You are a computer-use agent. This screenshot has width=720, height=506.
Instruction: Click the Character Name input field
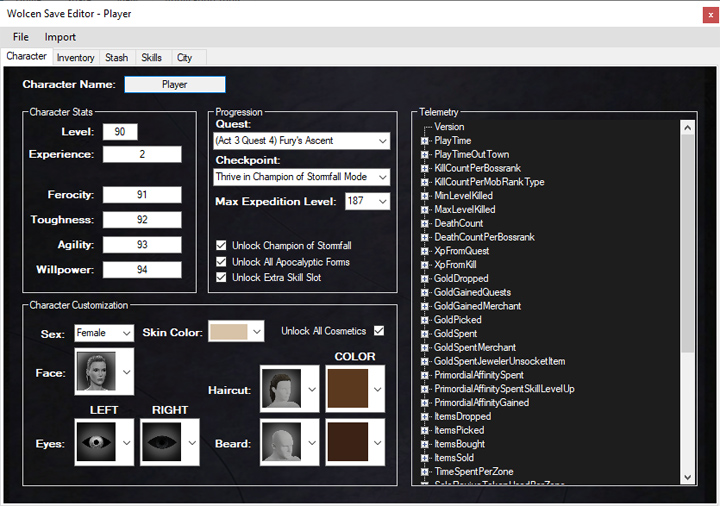175,85
